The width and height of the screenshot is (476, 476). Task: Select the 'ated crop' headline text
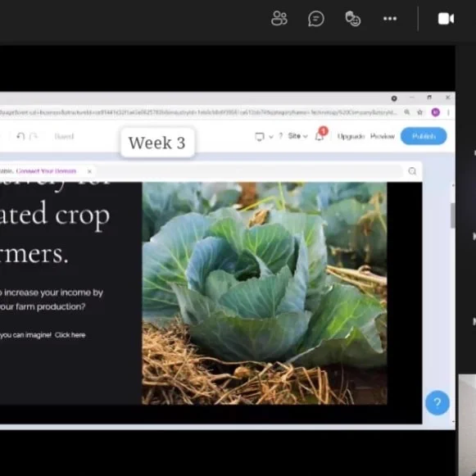[55, 215]
